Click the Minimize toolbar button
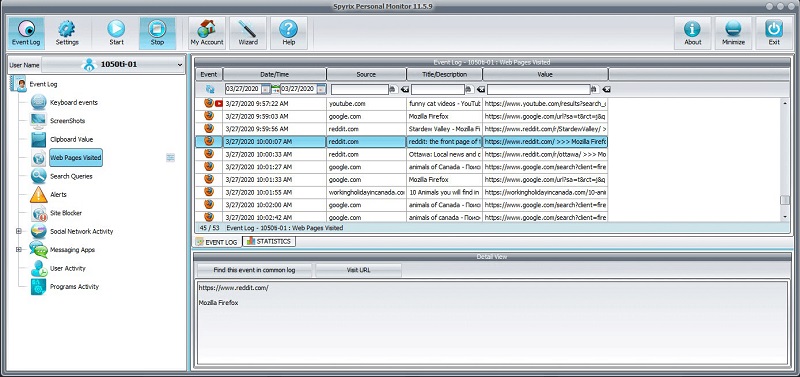This screenshot has width=800, height=377. (x=733, y=34)
